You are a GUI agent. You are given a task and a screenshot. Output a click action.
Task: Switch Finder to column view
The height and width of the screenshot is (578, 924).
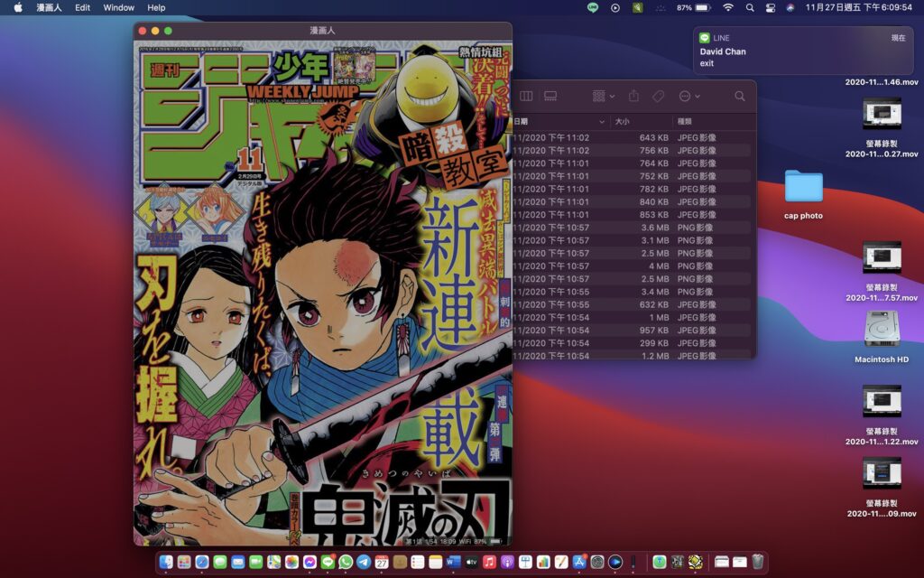pos(526,96)
